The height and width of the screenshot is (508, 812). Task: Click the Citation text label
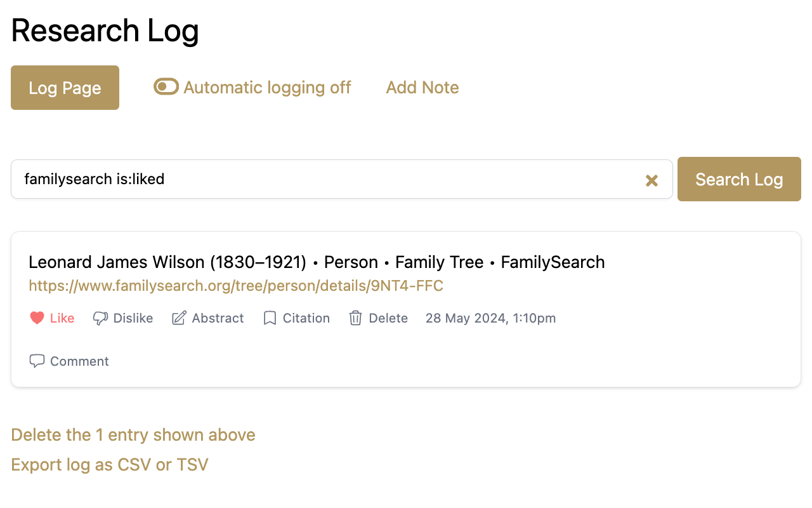pyautogui.click(x=306, y=318)
